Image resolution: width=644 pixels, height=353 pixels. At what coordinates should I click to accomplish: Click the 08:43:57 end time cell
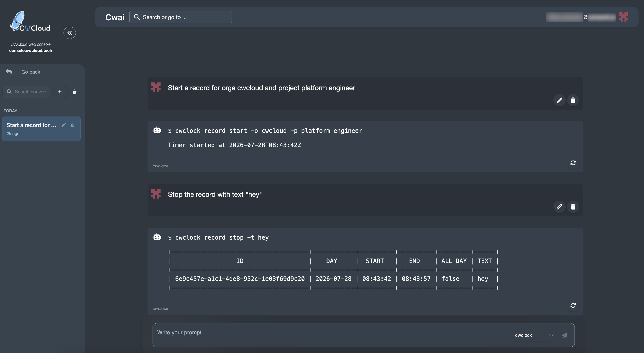click(416, 279)
